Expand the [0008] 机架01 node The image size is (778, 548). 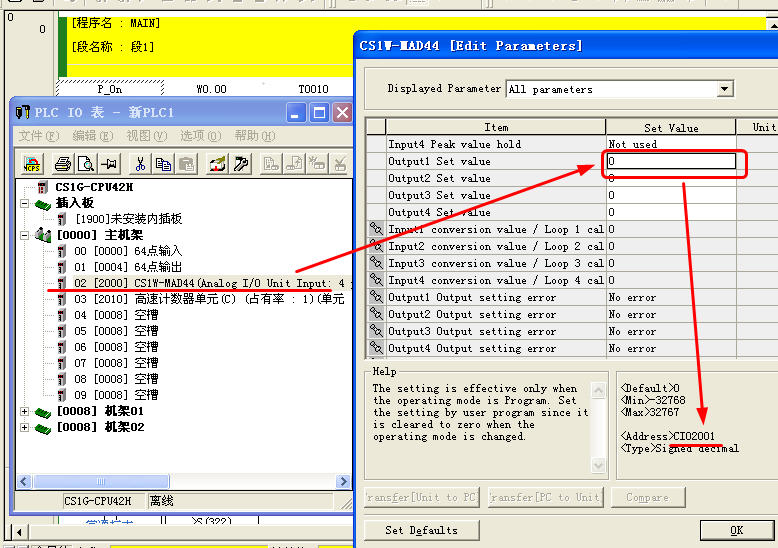(26, 411)
